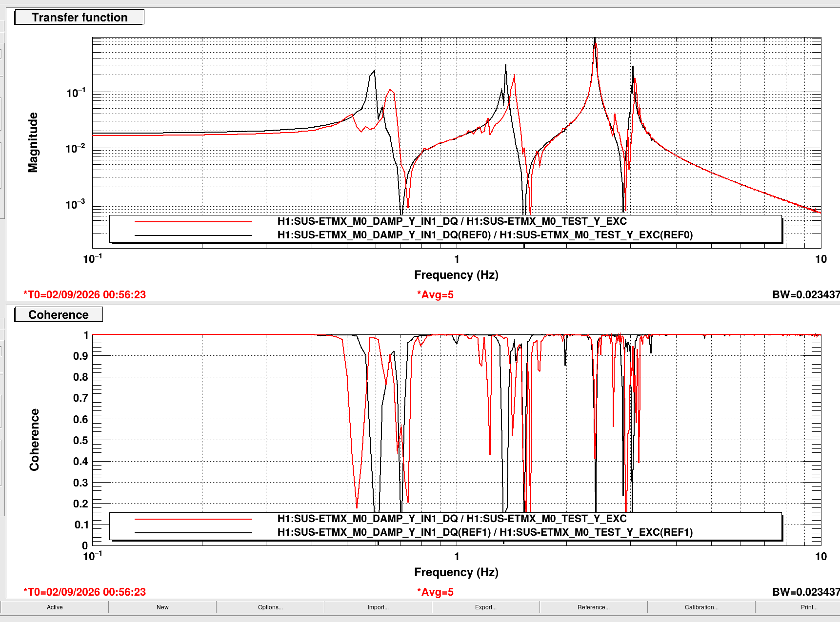Open the Export... dialog
This screenshot has width=840, height=622.
[486, 607]
